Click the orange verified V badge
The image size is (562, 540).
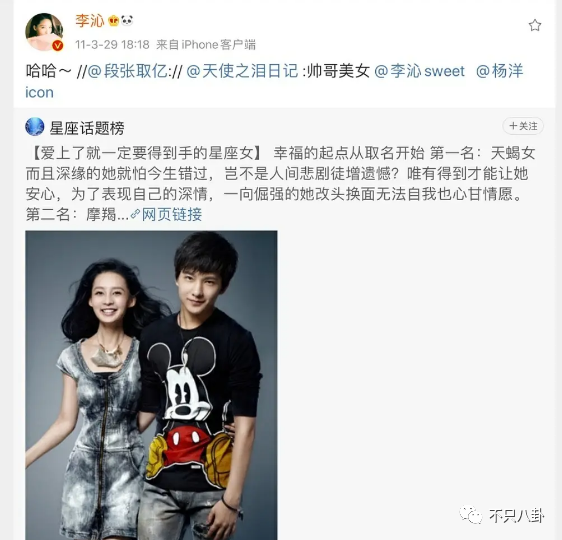click(x=58, y=46)
